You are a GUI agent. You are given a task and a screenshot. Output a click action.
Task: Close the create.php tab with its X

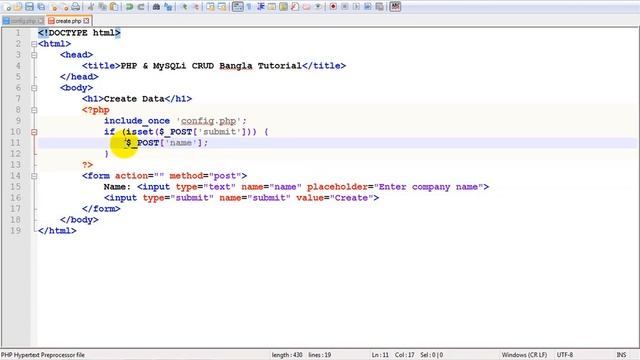(x=86, y=21)
